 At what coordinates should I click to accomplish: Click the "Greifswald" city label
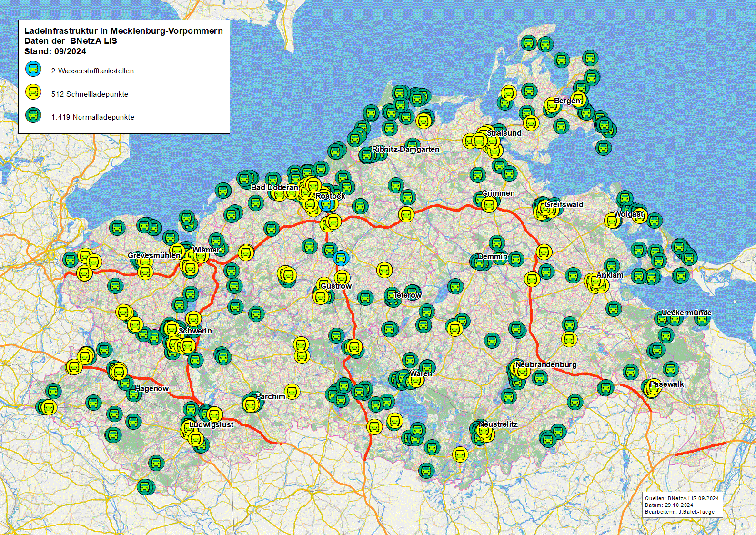point(564,204)
